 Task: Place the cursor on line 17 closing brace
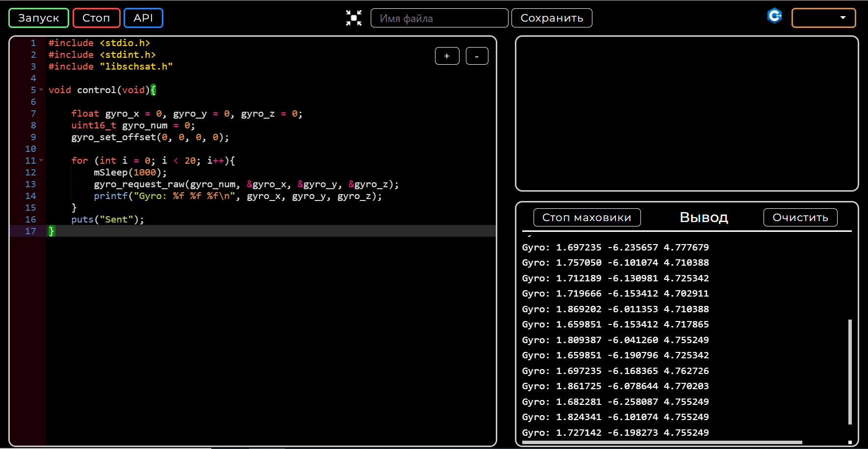51,231
